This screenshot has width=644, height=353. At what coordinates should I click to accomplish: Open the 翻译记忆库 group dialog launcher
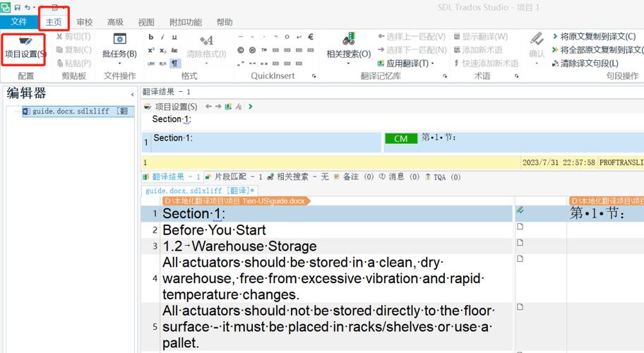(445, 76)
